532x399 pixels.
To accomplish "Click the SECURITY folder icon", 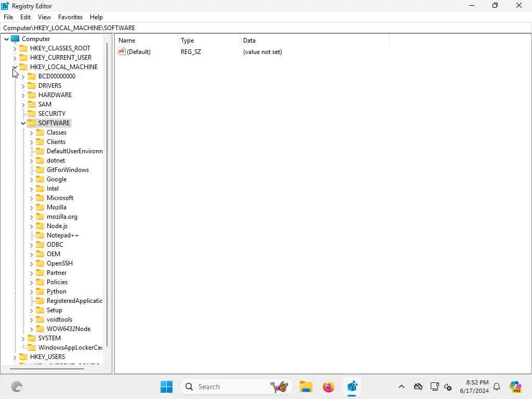I will pyautogui.click(x=32, y=113).
